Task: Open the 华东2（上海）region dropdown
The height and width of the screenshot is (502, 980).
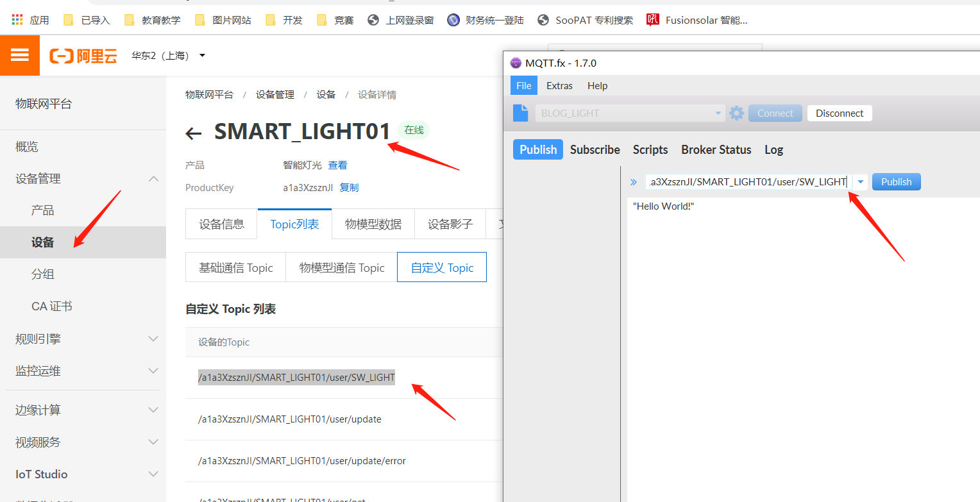Action: click(169, 56)
